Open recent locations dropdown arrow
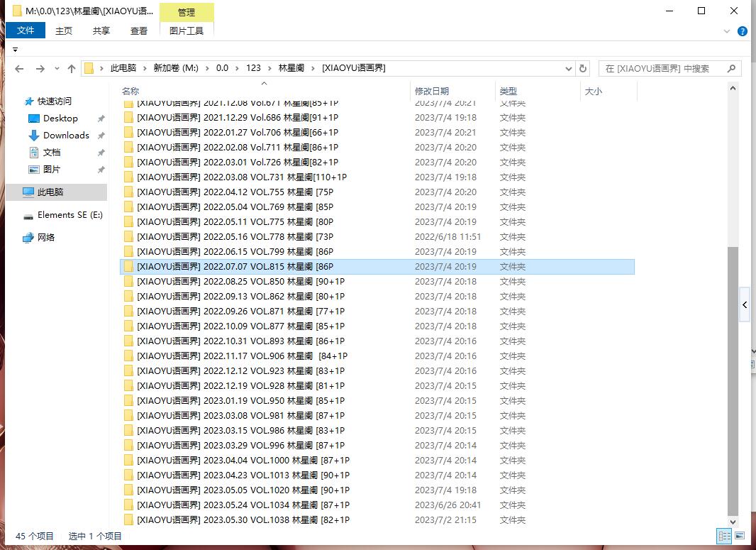Viewport: 756px width, 550px height. coord(57,69)
